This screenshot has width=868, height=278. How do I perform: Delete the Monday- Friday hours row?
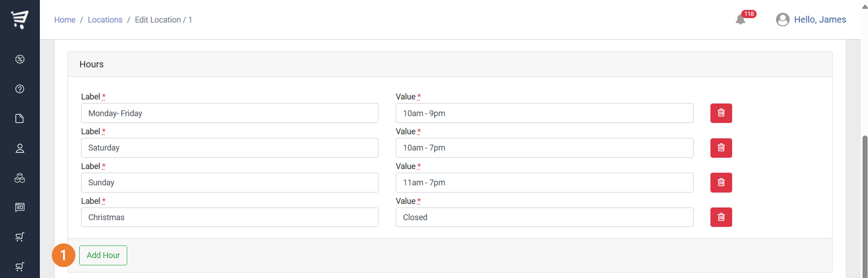[721, 113]
